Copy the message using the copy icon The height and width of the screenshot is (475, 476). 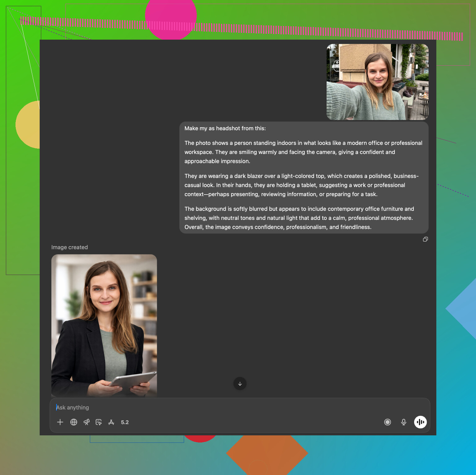[425, 239]
